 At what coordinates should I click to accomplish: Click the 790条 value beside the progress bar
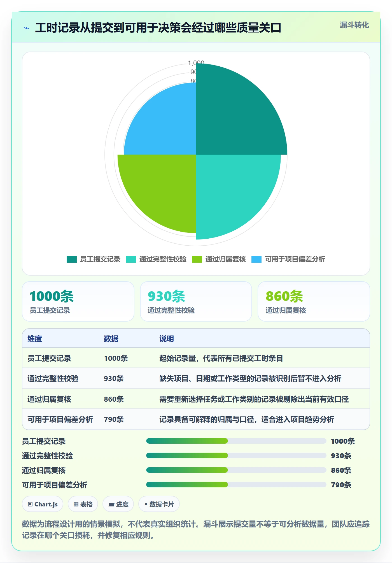tap(341, 485)
